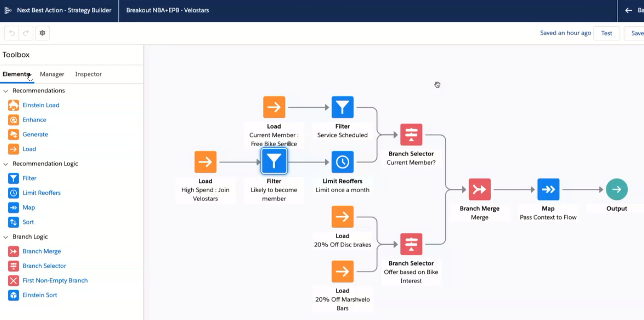
Task: Select the Limit Reoffers node on canvas
Action: [x=342, y=162]
